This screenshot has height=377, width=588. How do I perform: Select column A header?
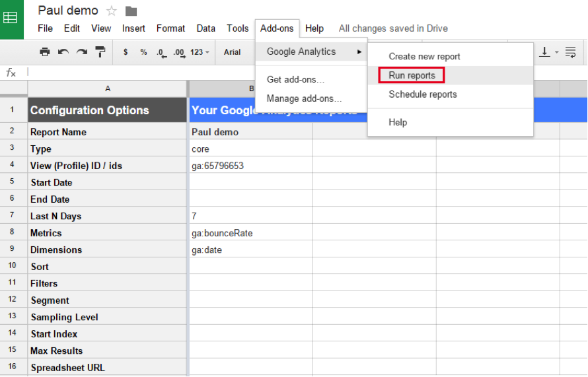107,89
